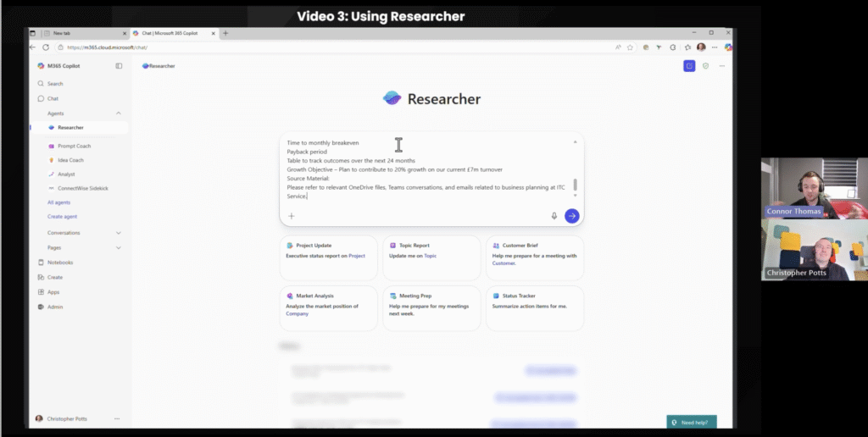
Task: Click the microphone icon in prompt box
Action: click(x=554, y=216)
